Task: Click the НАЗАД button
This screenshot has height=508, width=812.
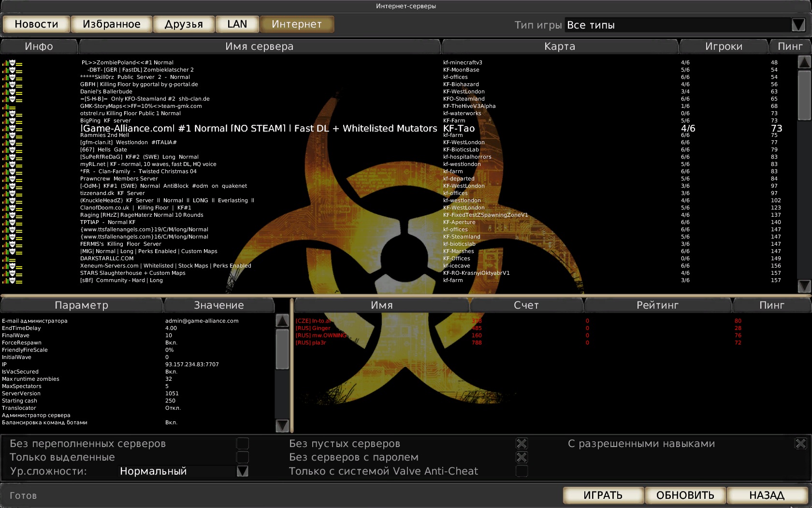Action: click(767, 495)
